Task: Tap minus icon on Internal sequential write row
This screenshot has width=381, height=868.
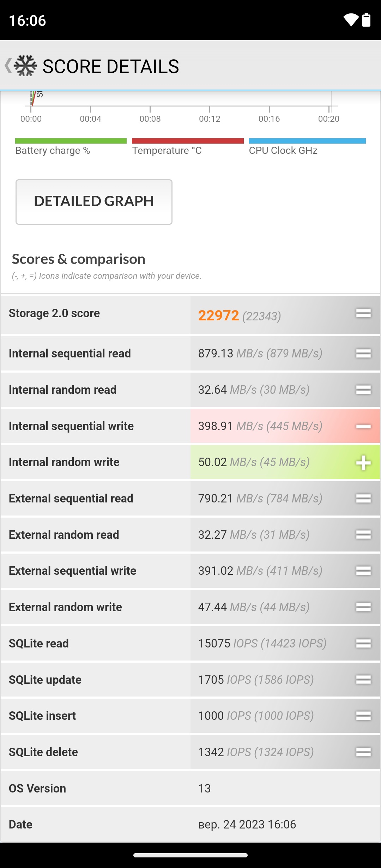Action: [363, 427]
